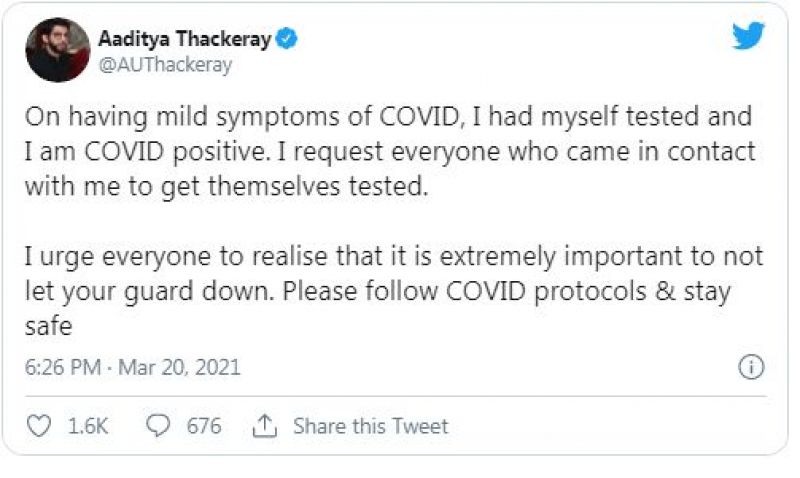Screen dimensions: 800x478
Task: Click the reply speech bubble icon
Action: (x=159, y=426)
